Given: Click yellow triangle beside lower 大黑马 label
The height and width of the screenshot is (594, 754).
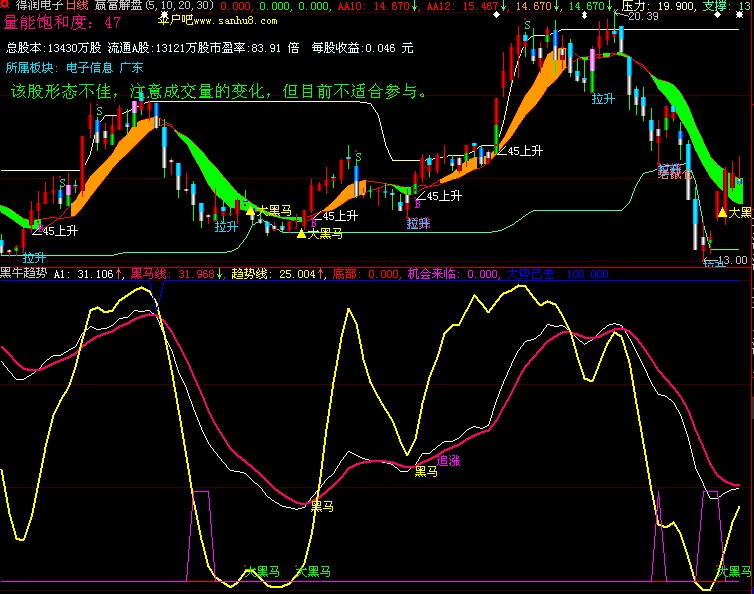Looking at the screenshot, I should point(302,234).
